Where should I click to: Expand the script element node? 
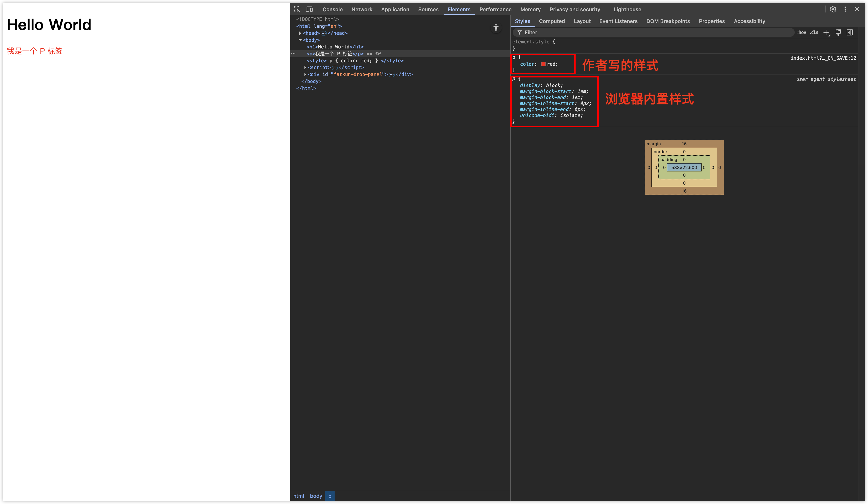pyautogui.click(x=305, y=68)
